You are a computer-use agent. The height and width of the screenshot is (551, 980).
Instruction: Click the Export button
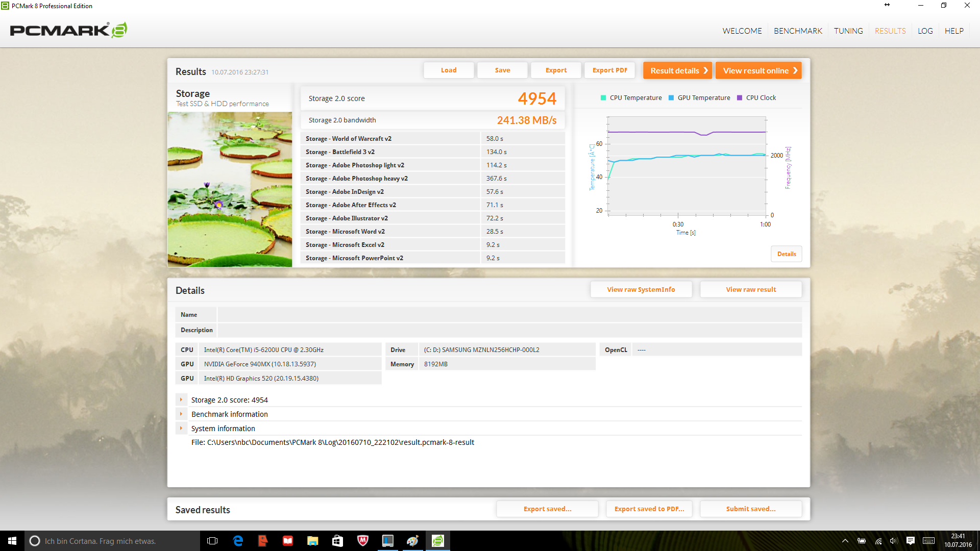556,70
